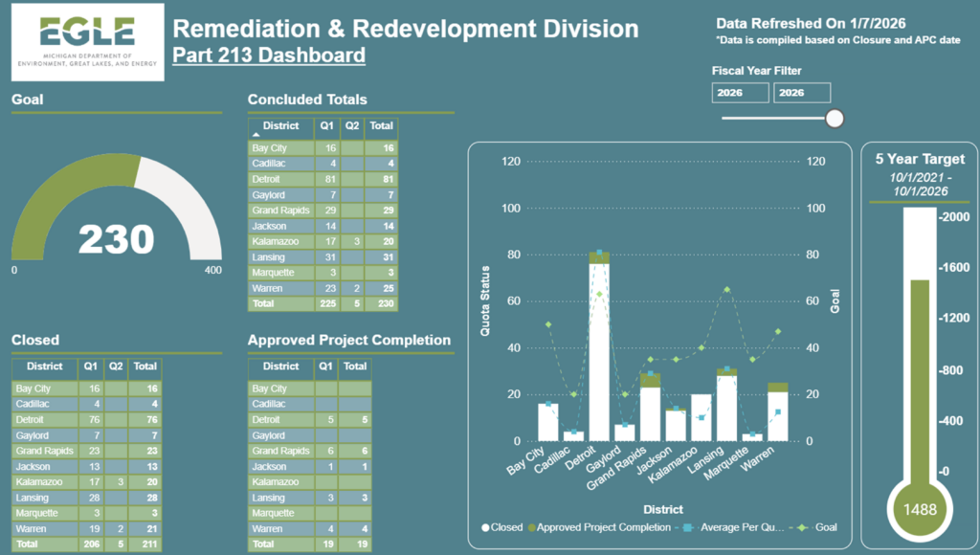Sort the Closed table by Q1 column

(90, 366)
